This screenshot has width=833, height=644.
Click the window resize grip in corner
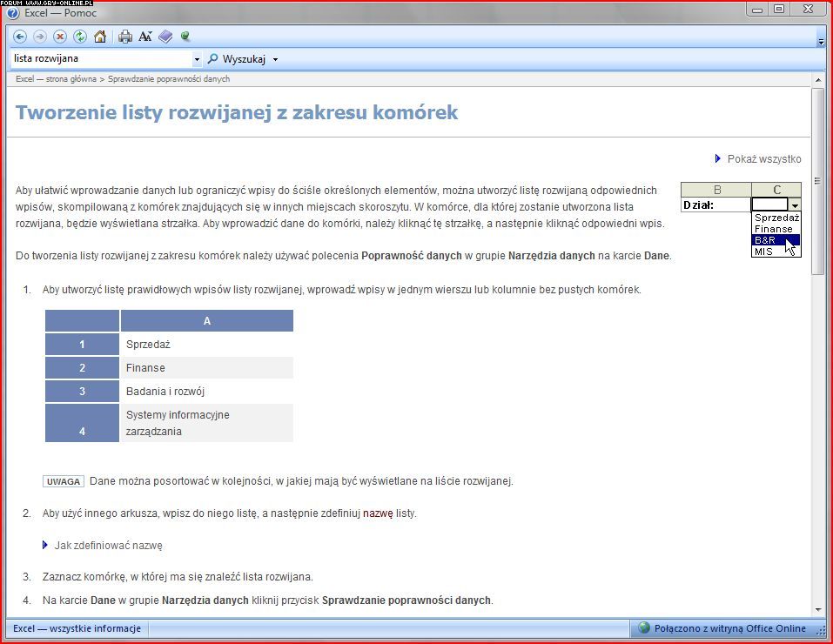(821, 630)
